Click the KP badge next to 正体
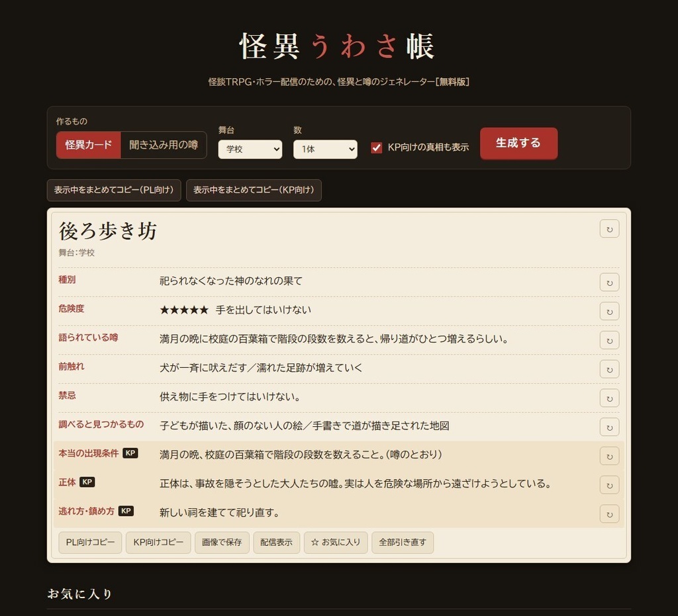The width and height of the screenshot is (678, 616). (87, 482)
